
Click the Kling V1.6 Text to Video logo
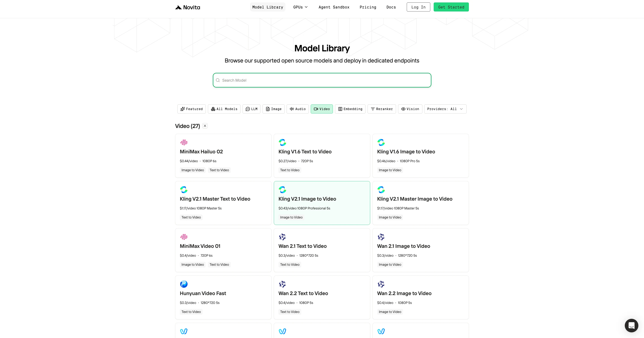(282, 142)
